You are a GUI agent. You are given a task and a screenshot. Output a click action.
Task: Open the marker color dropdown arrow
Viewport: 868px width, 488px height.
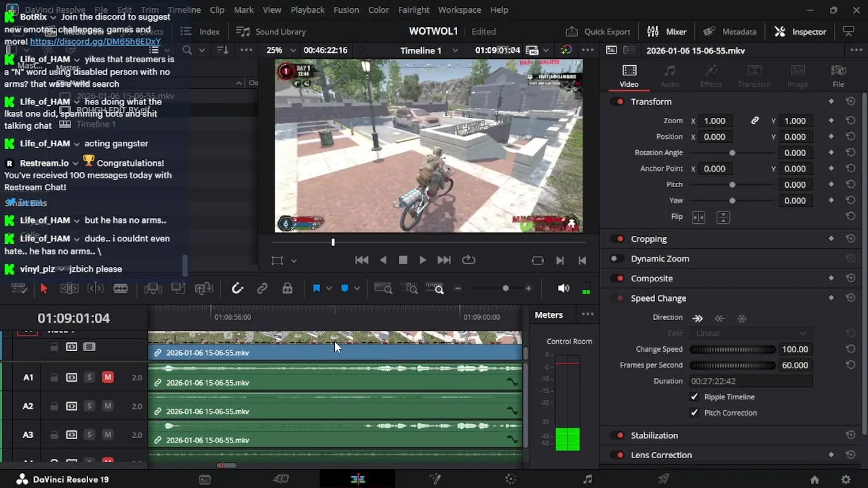click(357, 289)
